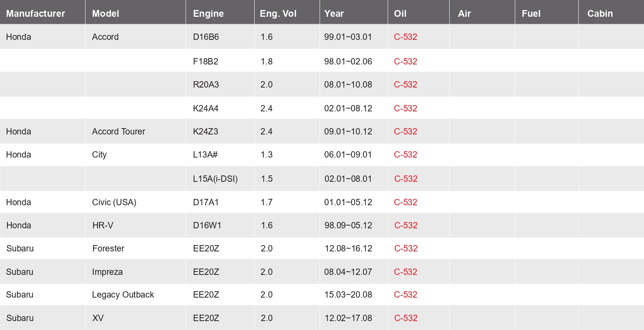Click the Manufacturer column header
Screen dimensions: 644x330
tap(35, 13)
